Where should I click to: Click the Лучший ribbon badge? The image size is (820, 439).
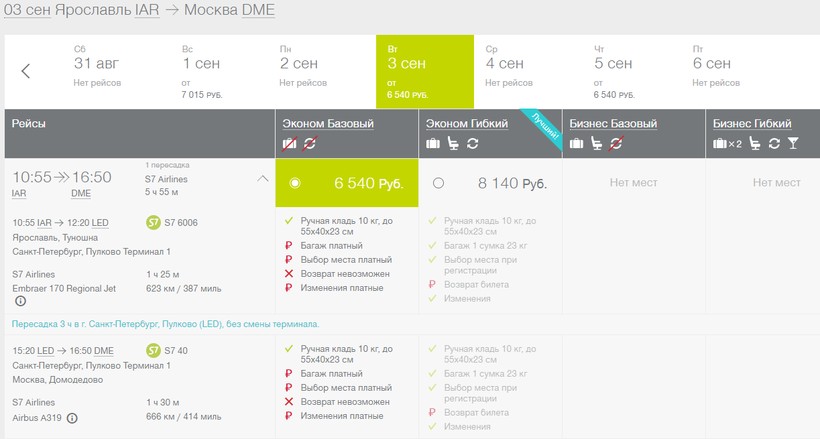coord(544,126)
